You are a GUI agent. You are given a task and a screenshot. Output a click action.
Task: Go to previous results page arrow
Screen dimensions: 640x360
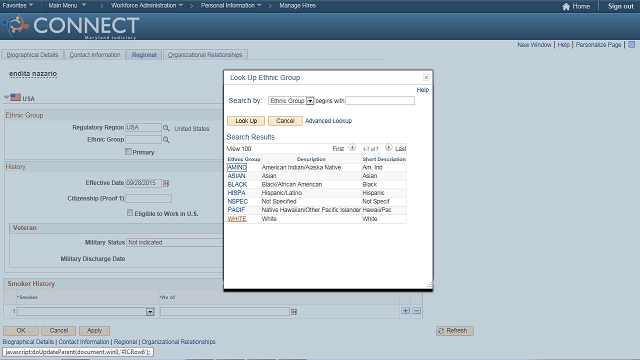[352, 148]
